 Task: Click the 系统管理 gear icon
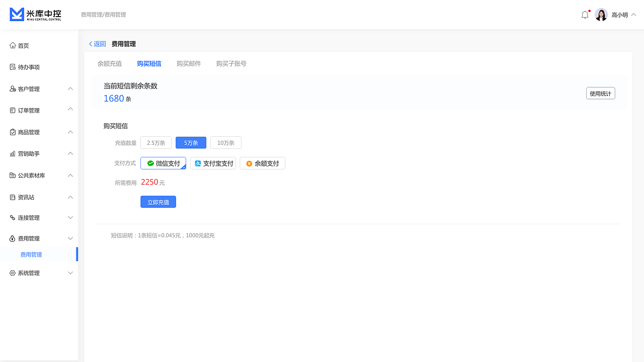[x=13, y=273]
